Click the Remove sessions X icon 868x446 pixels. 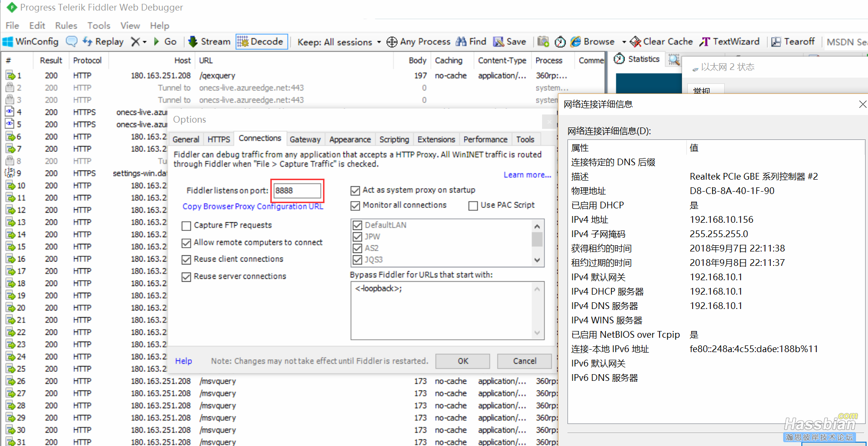136,42
